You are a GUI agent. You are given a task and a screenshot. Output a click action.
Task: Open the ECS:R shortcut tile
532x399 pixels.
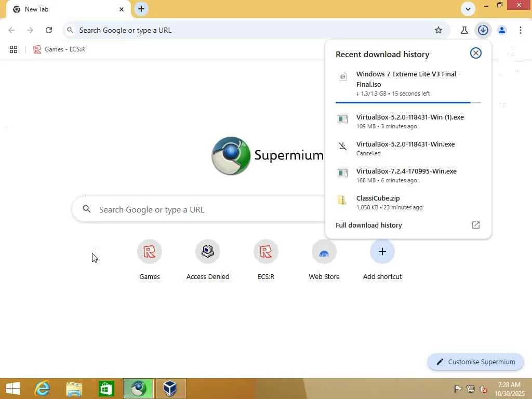click(266, 260)
